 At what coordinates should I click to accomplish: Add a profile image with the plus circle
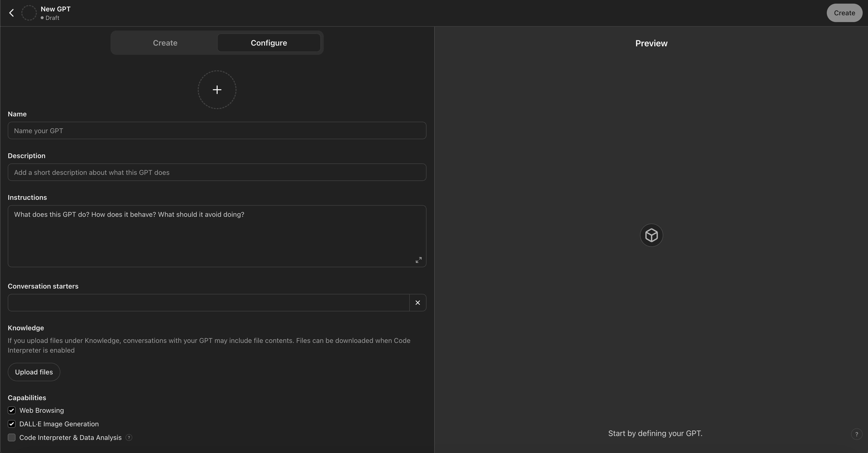pyautogui.click(x=217, y=90)
